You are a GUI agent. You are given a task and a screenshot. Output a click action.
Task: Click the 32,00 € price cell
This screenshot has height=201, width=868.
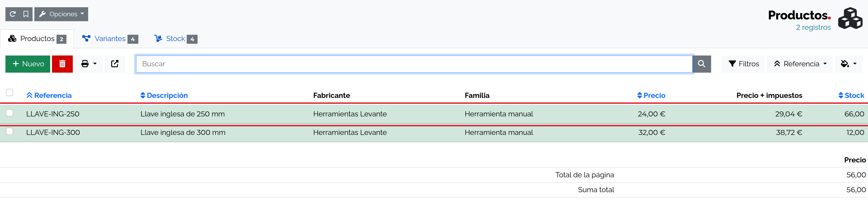(x=652, y=132)
